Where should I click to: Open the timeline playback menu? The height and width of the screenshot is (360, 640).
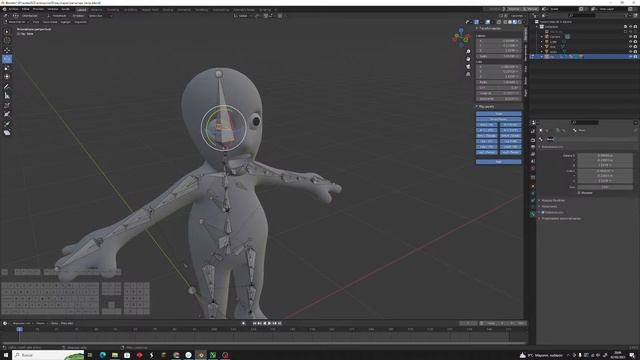21,323
